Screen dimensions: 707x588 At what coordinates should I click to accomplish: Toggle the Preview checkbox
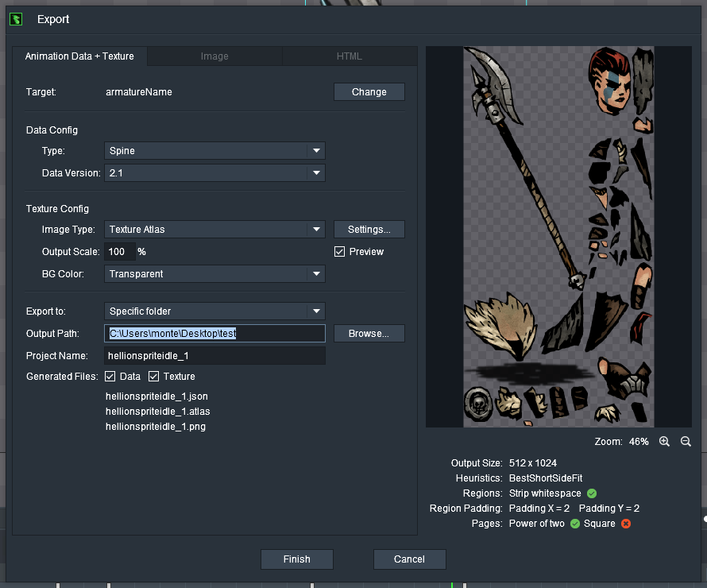[339, 252]
